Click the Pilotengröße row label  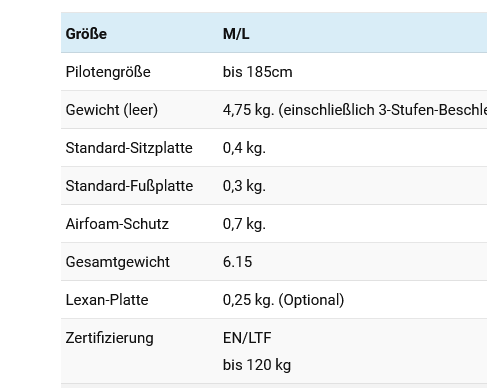point(108,72)
